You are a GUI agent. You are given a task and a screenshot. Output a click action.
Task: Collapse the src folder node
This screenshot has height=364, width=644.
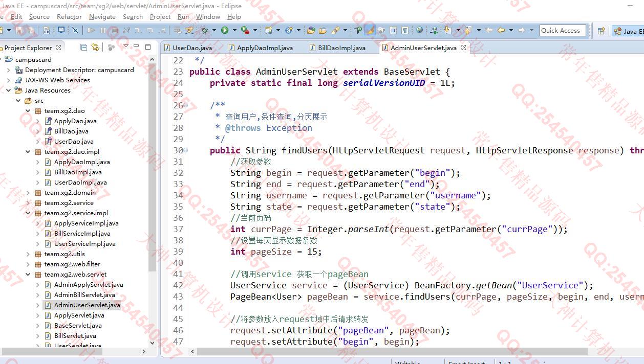coord(18,101)
